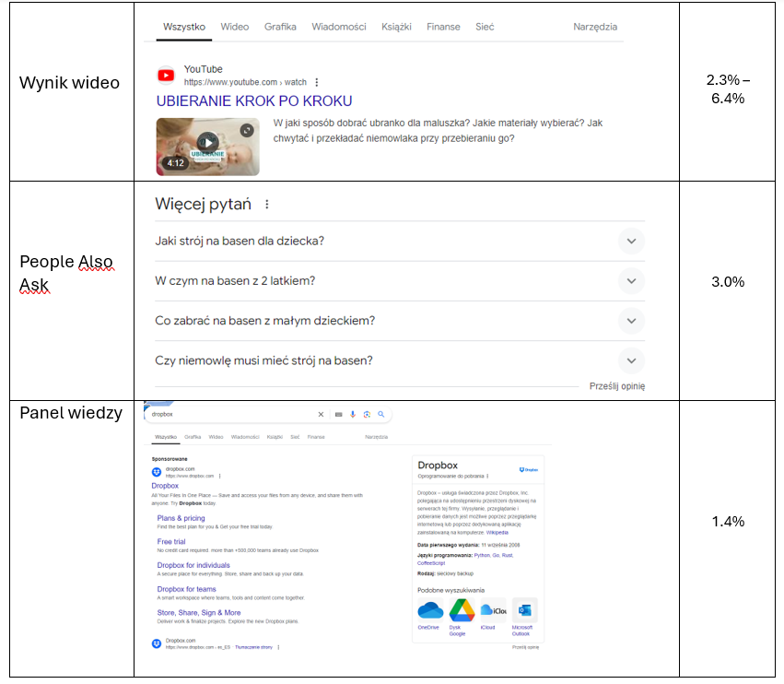Expand "Jaki strój na basen dla dziecka?" question
The image size is (784, 684).
coord(631,242)
